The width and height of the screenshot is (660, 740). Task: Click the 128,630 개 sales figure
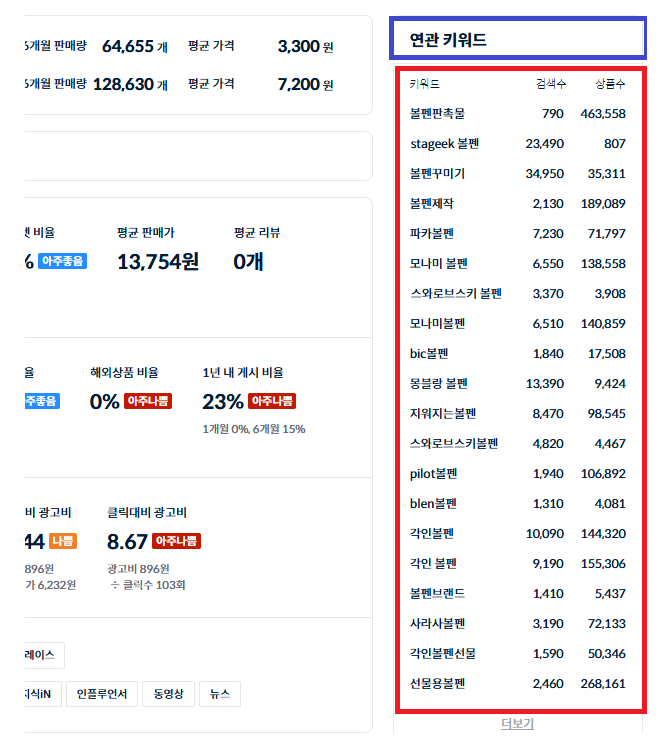[x=130, y=84]
